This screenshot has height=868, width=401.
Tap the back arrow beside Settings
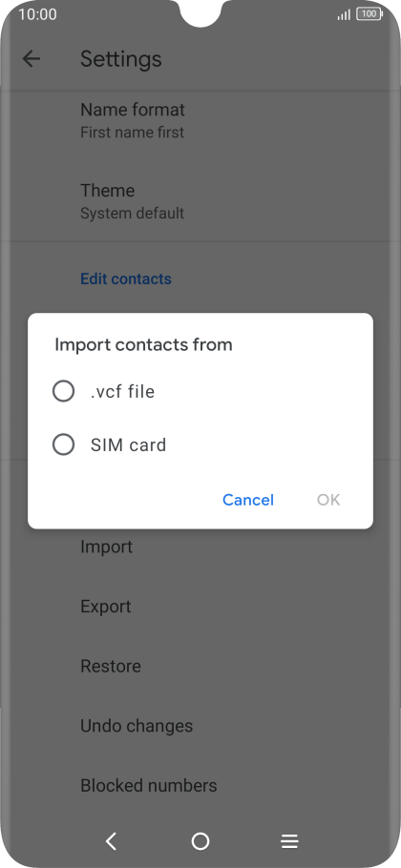click(x=31, y=59)
